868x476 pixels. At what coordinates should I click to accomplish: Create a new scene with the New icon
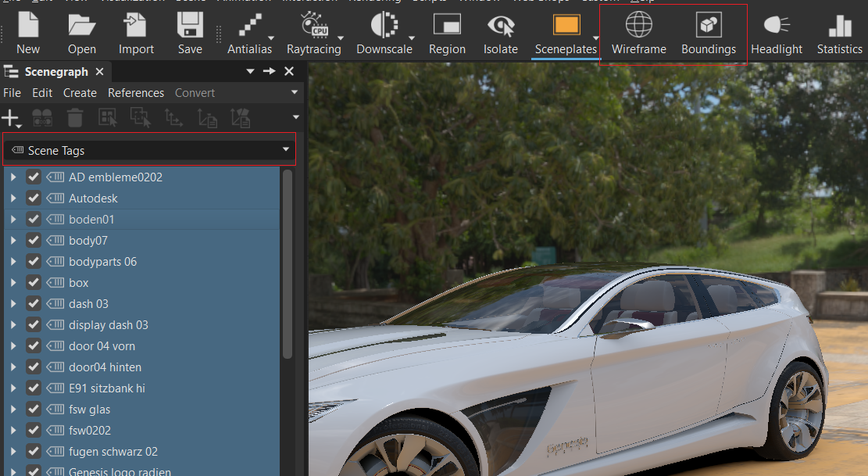pos(28,31)
